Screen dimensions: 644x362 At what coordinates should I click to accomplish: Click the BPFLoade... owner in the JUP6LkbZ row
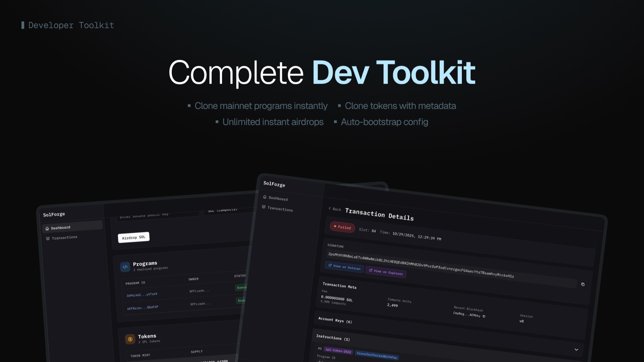pos(199,291)
